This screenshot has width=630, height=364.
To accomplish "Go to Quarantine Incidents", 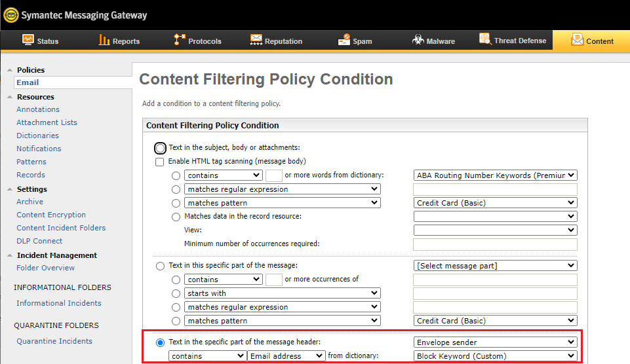I will tap(54, 341).
